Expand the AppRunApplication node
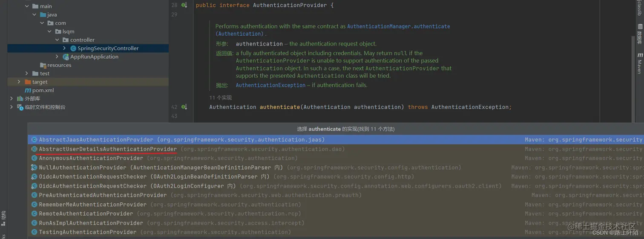 coord(57,57)
